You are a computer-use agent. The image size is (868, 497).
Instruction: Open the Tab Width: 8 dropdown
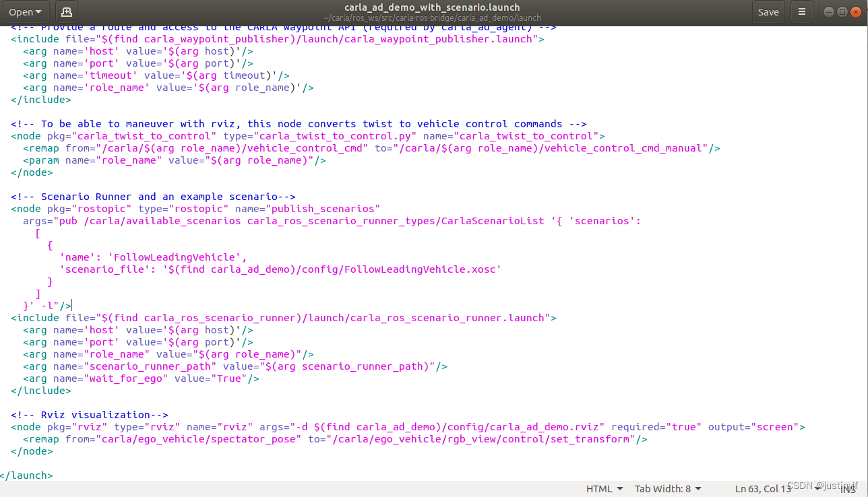pyautogui.click(x=668, y=489)
